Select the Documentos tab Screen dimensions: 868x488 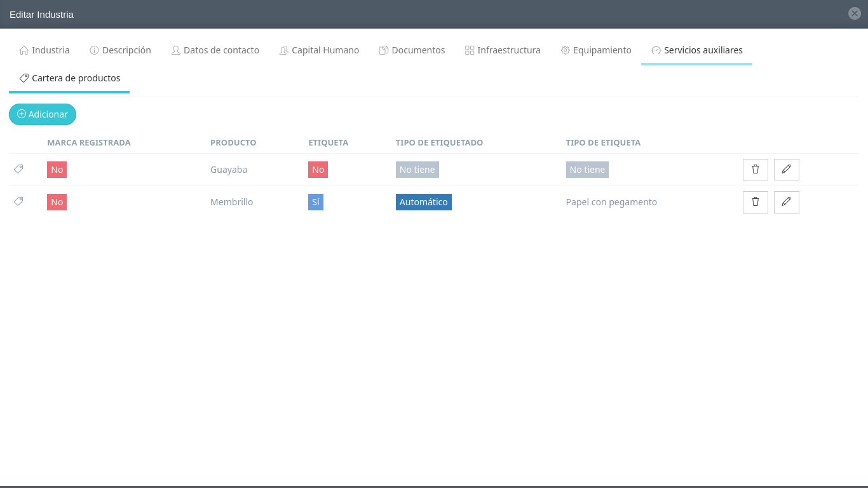tap(412, 50)
